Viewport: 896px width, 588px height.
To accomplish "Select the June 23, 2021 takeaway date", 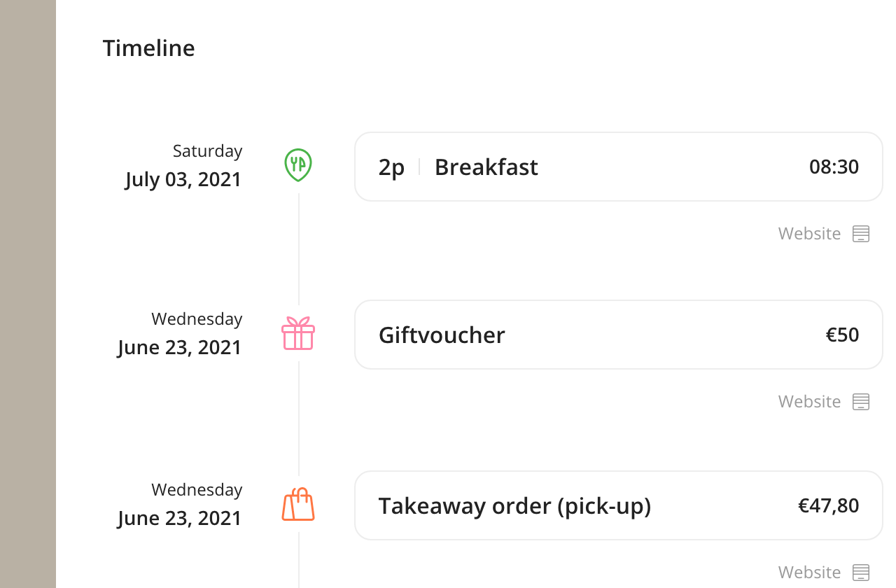I will (x=180, y=518).
